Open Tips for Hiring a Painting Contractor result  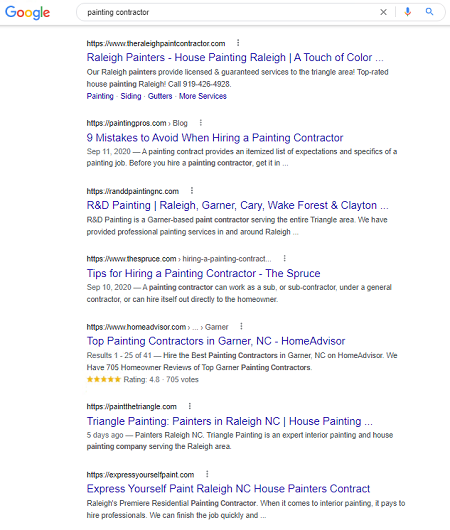click(x=203, y=273)
